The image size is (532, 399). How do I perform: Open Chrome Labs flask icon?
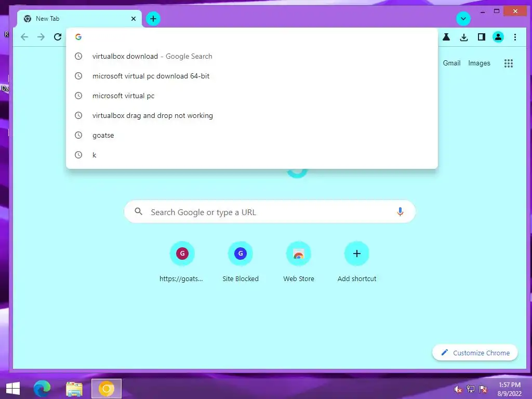pyautogui.click(x=446, y=37)
